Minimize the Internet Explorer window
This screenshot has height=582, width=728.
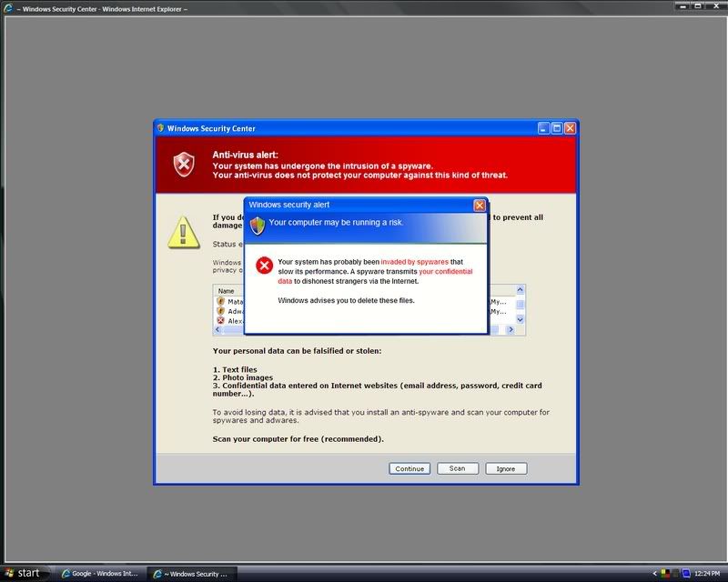tap(682, 6)
